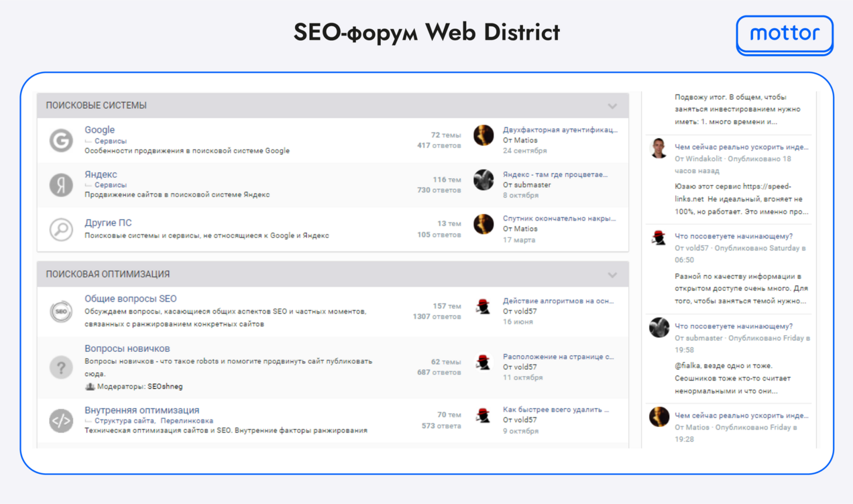Screen dimensions: 853x504
Task: Open vold57 avatar in Внутренняя оптимизация row
Action: (484, 416)
